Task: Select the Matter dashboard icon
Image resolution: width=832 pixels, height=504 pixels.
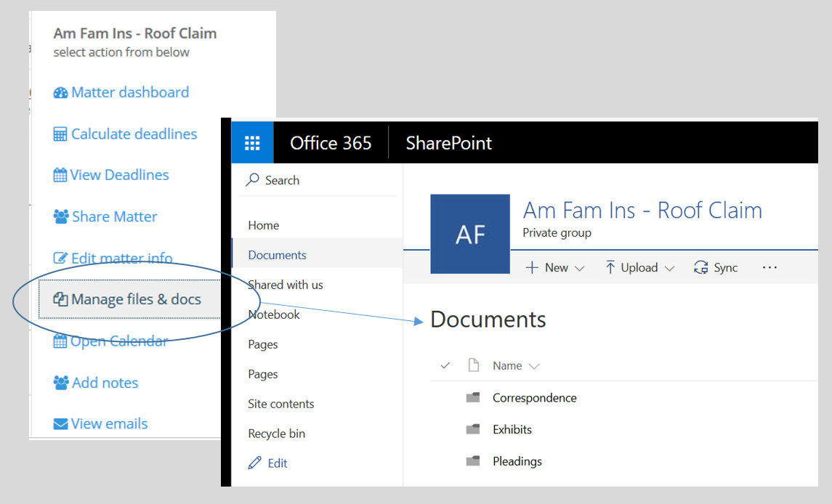Action: pos(61,92)
